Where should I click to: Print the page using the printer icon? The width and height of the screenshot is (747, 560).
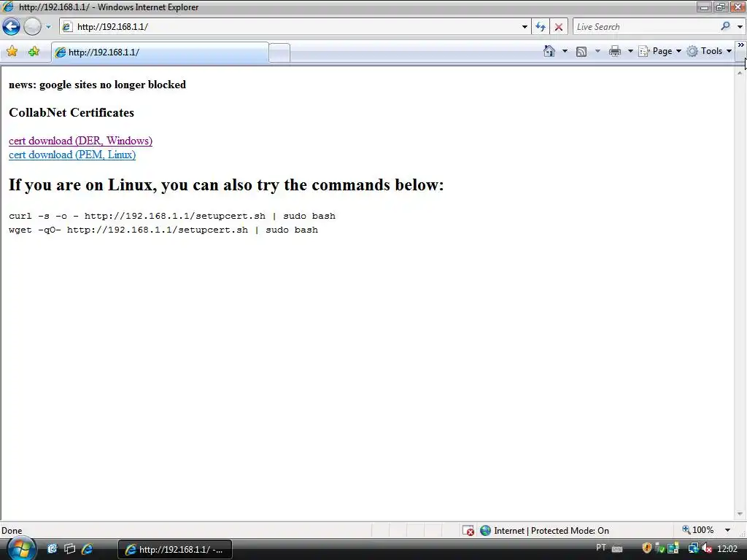click(x=615, y=51)
